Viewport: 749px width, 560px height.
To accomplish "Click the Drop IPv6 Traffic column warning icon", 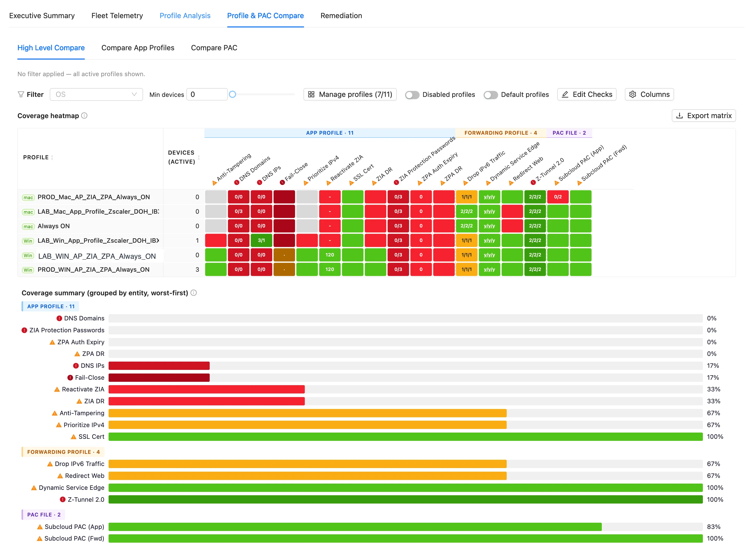I will tap(465, 183).
